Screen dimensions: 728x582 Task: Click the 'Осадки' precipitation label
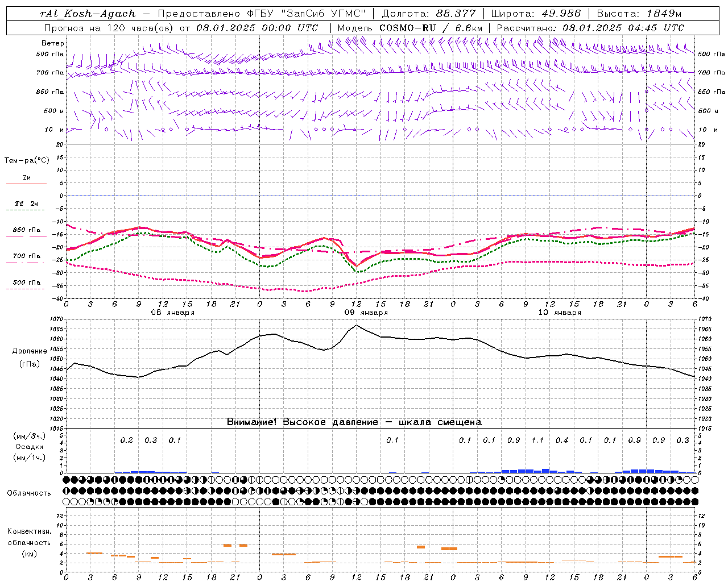pos(29,447)
